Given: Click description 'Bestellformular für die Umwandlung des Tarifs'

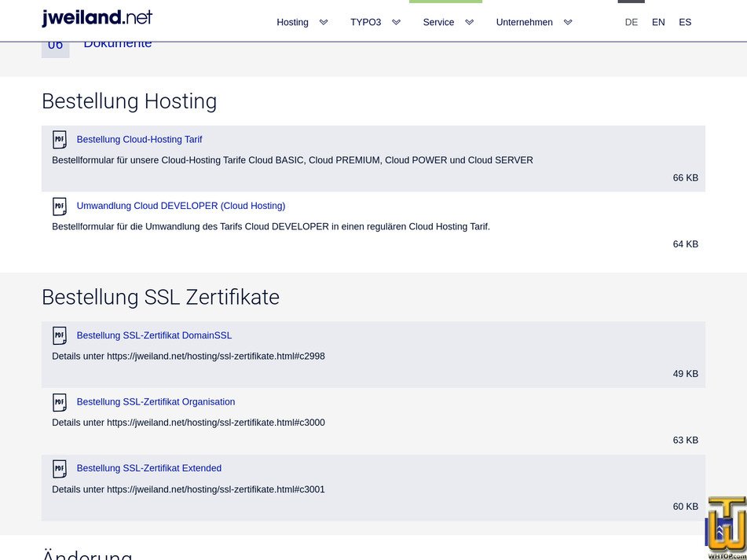Looking at the screenshot, I should (271, 227).
